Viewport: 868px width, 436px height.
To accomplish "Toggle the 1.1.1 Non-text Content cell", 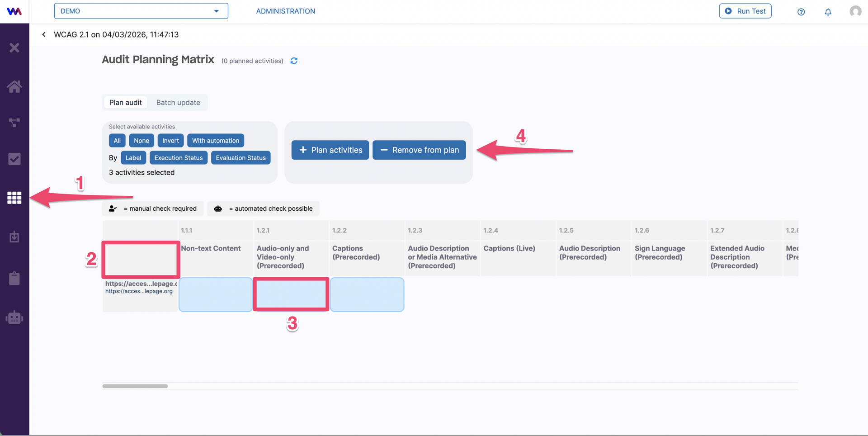I will [x=216, y=294].
